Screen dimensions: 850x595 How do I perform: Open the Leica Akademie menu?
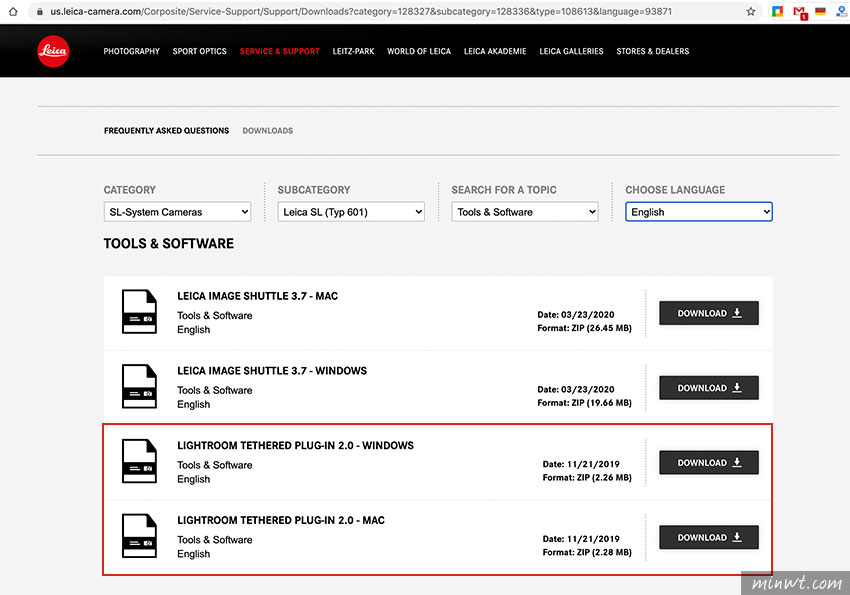pos(495,51)
